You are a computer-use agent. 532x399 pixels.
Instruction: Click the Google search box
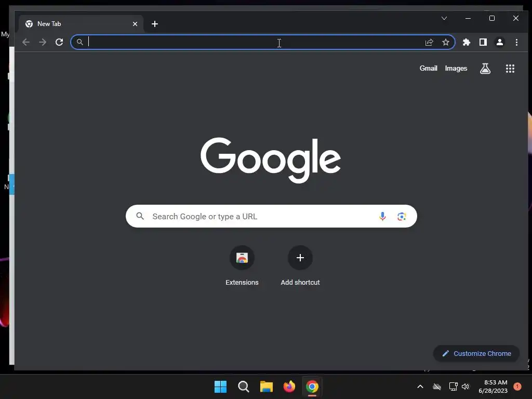click(271, 216)
